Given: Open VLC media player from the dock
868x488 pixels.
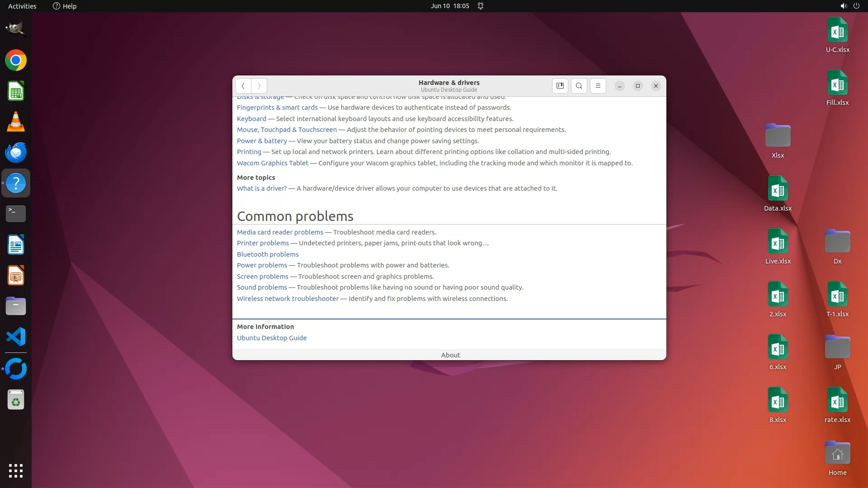Looking at the screenshot, I should [x=16, y=122].
